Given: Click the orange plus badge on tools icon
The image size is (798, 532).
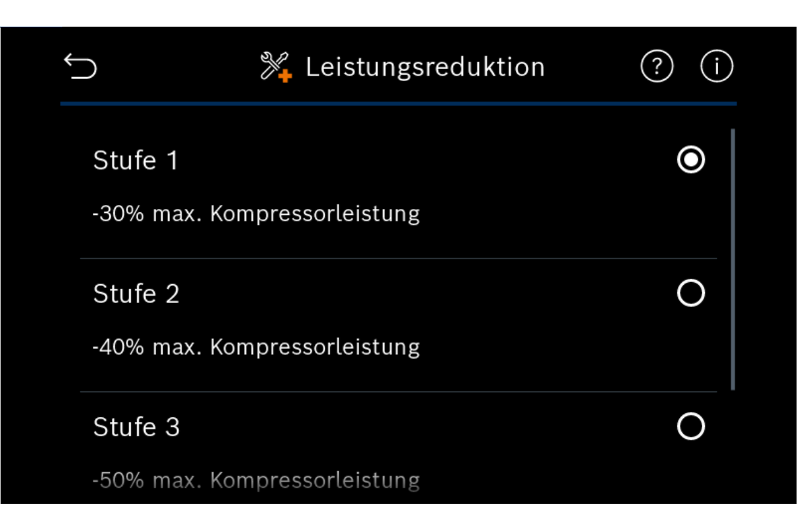Looking at the screenshot, I should point(285,76).
